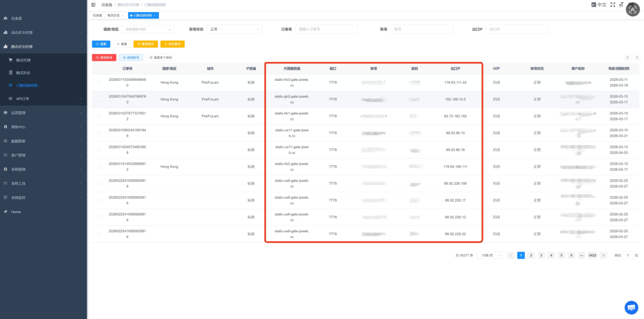Collapse sidebar via hamburger icon
644x319 pixels.
[93, 5]
